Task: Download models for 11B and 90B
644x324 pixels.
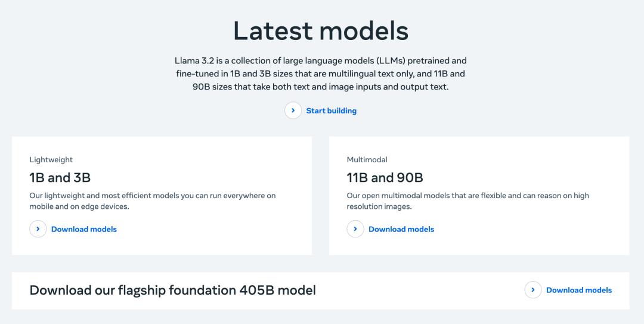Action: 401,229
